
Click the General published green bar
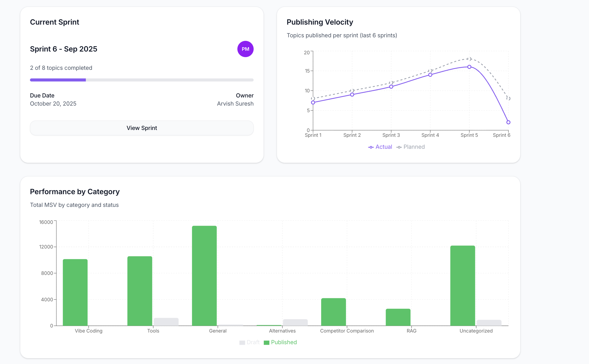[x=204, y=276]
